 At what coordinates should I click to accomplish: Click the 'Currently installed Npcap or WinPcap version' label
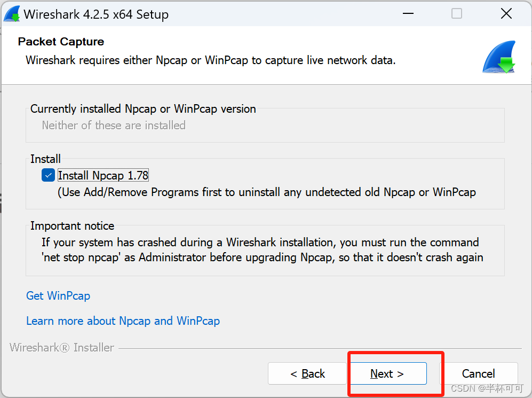click(x=143, y=109)
